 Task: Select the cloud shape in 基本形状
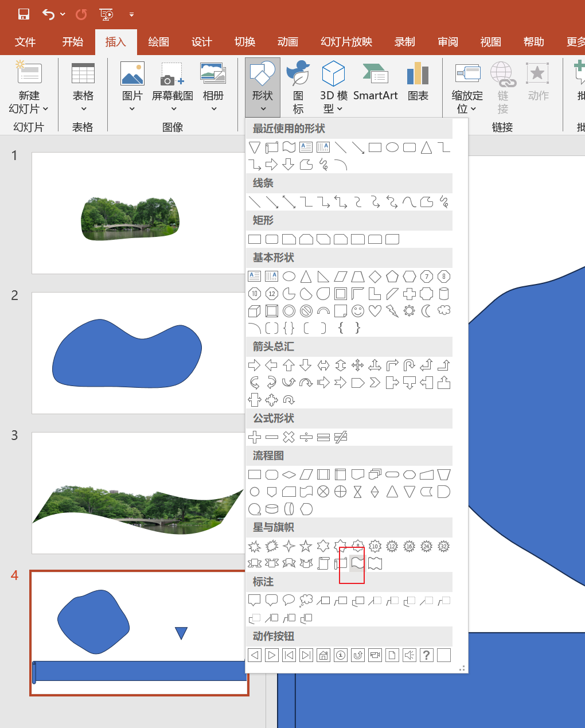(x=444, y=311)
